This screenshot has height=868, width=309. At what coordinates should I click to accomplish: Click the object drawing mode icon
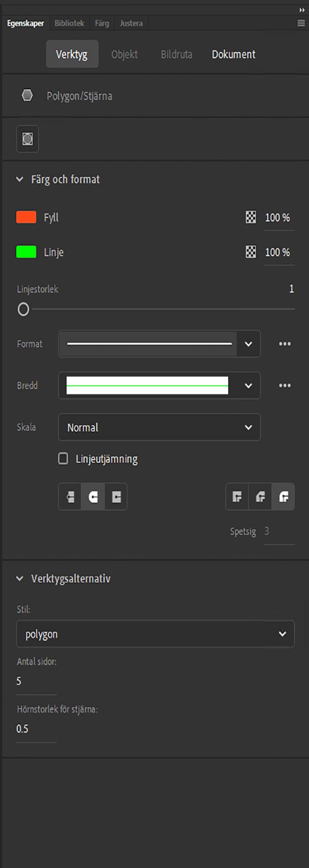tap(27, 139)
